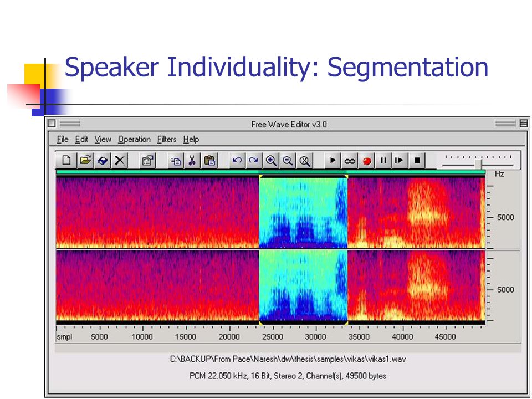Reset zoom with crossed magnifier icon
Image resolution: width=532 pixels, height=399 pixels.
[x=305, y=160]
